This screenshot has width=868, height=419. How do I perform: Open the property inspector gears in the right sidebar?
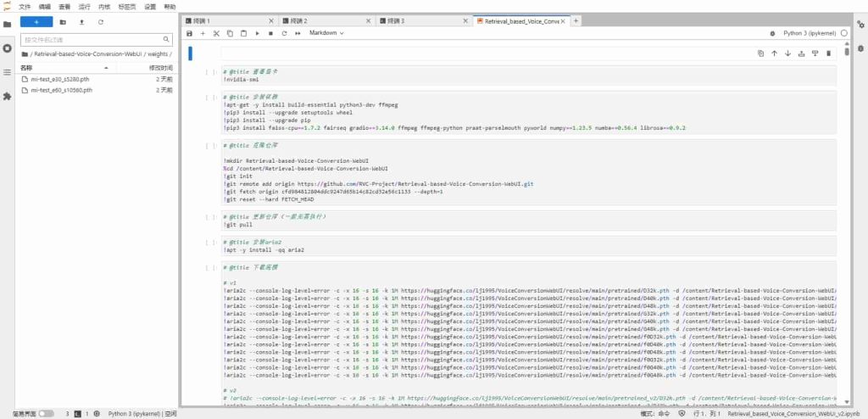860,25
